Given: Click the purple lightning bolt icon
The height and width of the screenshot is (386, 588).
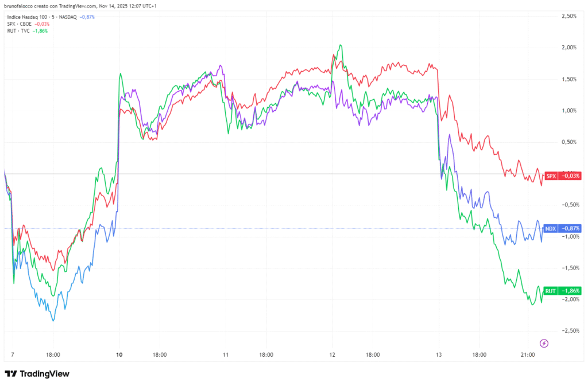Looking at the screenshot, I should [x=544, y=343].
